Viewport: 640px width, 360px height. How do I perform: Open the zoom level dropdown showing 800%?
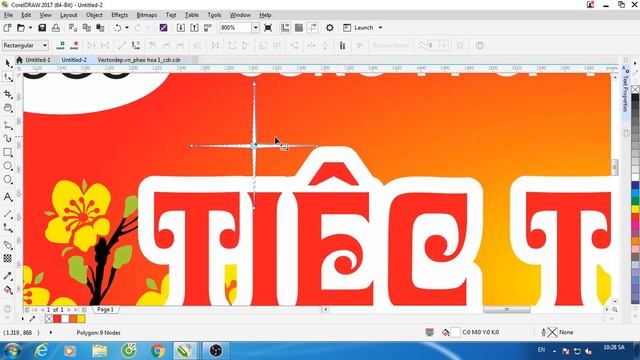(256, 28)
